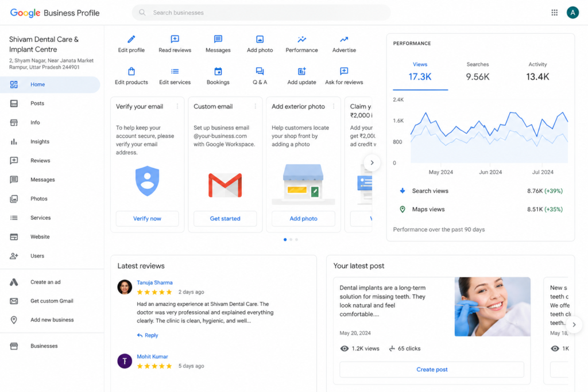Screen dimensions: 588x392
Task: Open Verify your email card options menu
Action: click(x=177, y=106)
